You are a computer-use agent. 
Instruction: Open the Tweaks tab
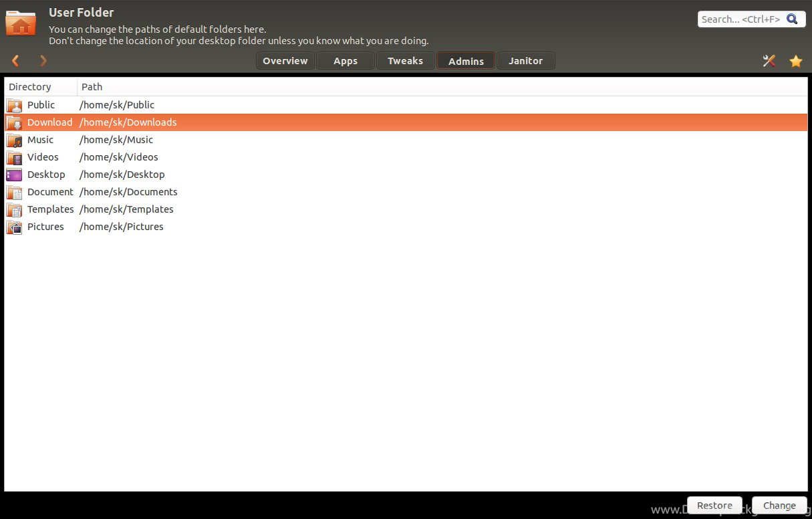pyautogui.click(x=405, y=61)
